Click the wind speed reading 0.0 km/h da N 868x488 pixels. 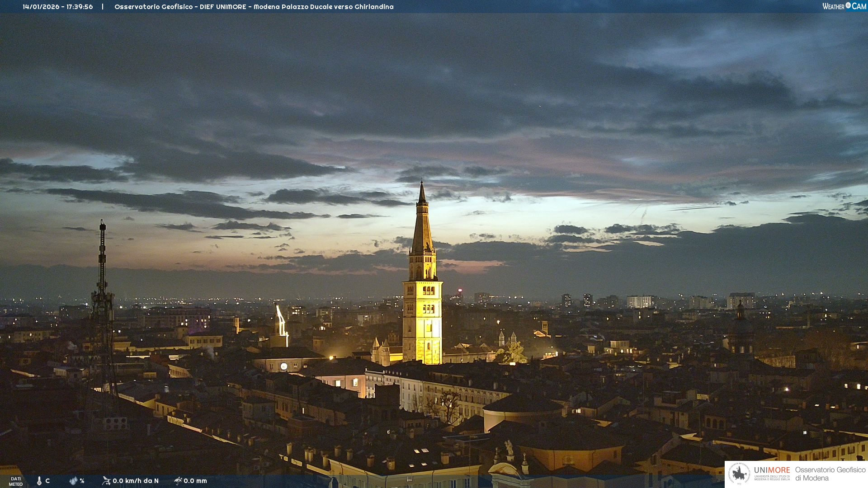pos(136,481)
